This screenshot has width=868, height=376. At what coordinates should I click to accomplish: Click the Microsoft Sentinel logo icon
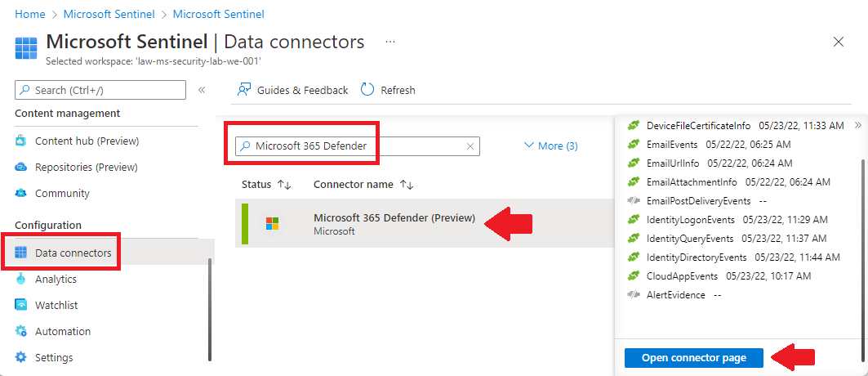point(26,47)
